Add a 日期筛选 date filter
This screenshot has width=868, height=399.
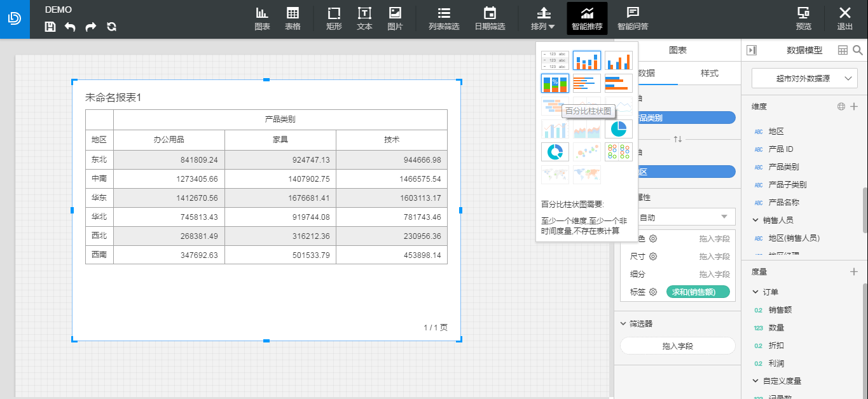coord(490,19)
